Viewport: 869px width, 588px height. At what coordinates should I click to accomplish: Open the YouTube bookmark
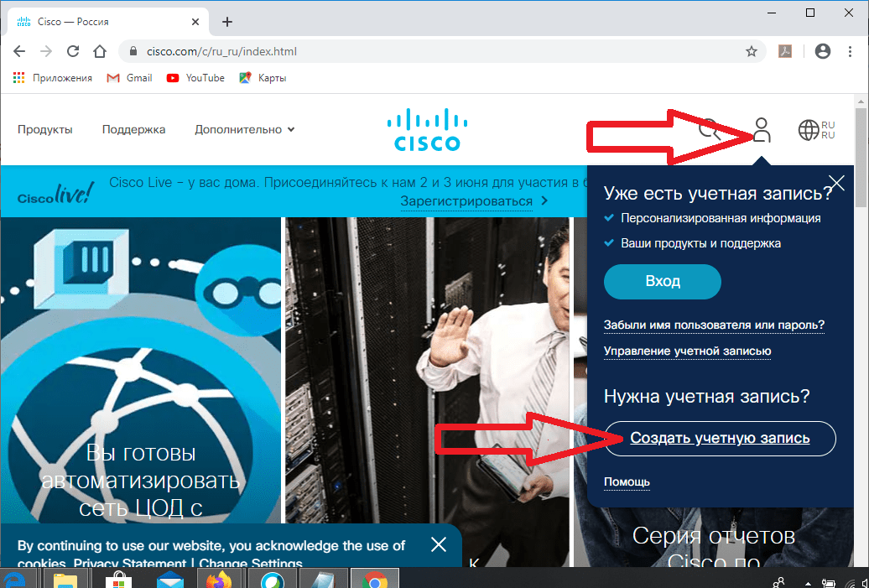click(x=195, y=78)
